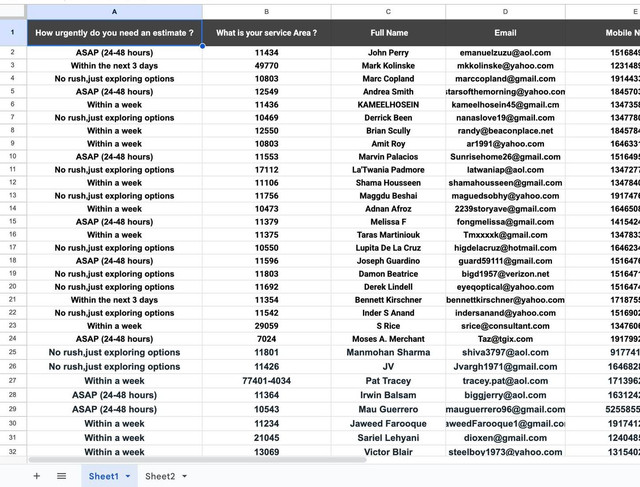Open the Sheet1 tab dropdown arrow
640x487 pixels.
[127, 477]
